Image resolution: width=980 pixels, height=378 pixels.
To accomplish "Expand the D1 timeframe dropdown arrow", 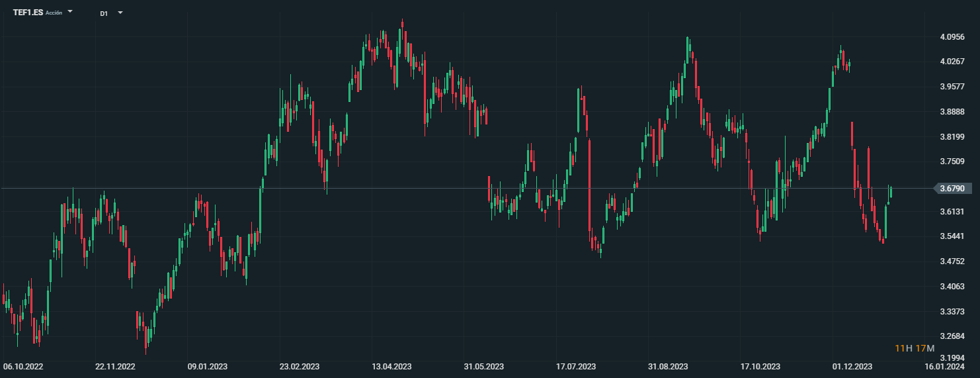I will [x=120, y=13].
